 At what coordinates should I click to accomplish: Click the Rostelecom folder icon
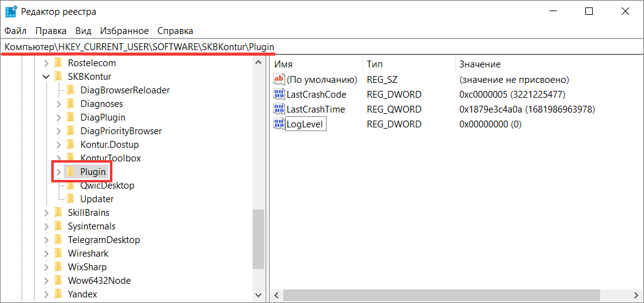click(58, 63)
